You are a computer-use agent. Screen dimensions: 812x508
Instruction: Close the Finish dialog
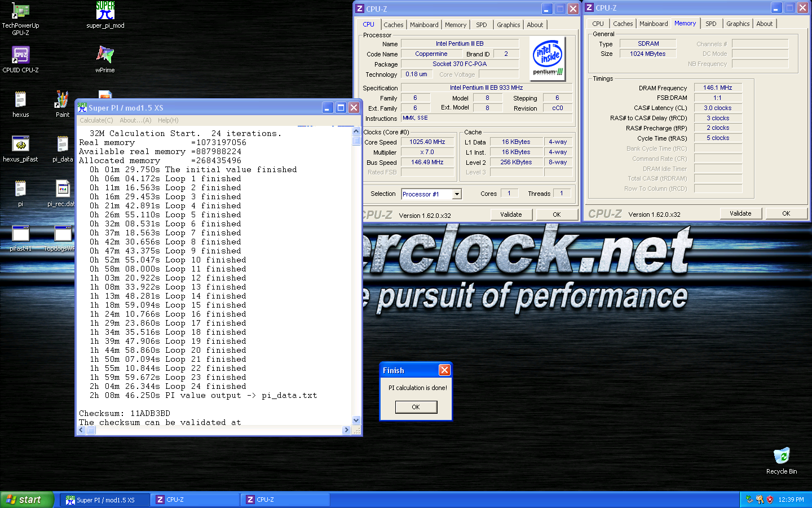point(444,370)
